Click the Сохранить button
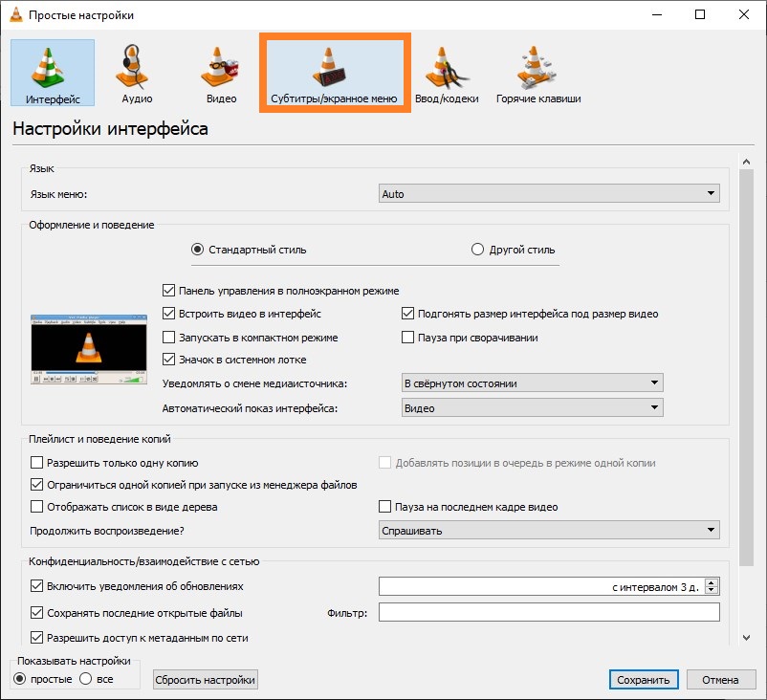The height and width of the screenshot is (700, 767). (643, 680)
